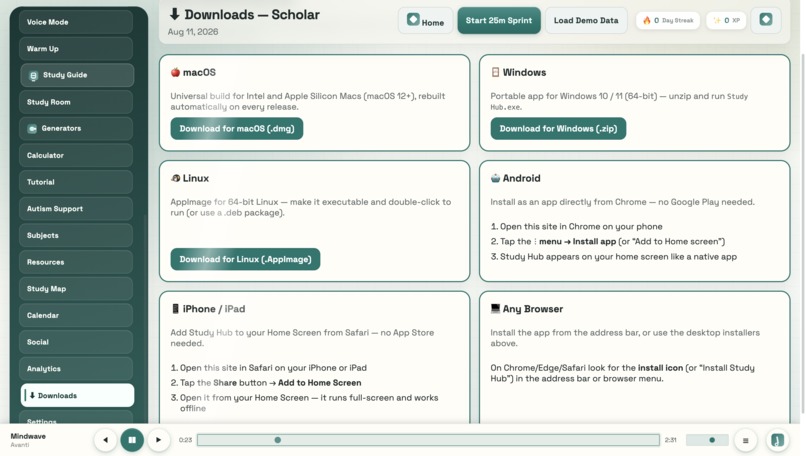This screenshot has height=456, width=806.
Task: Start the 25m Sprint
Action: pyautogui.click(x=499, y=21)
